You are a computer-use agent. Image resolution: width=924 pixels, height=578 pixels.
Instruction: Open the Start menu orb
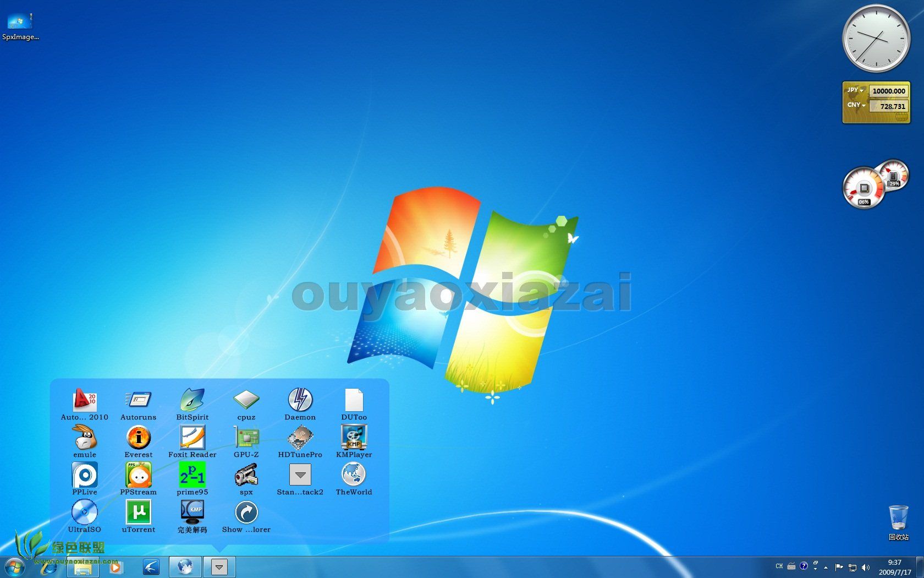click(14, 567)
